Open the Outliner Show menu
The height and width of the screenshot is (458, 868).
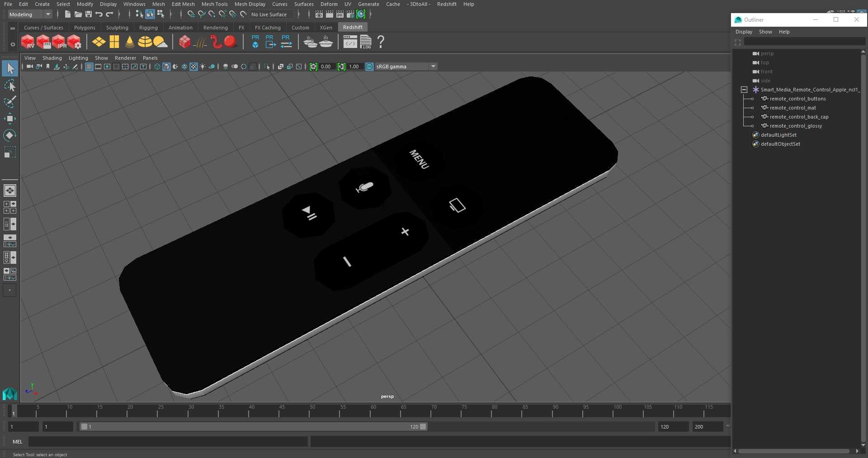pyautogui.click(x=765, y=32)
